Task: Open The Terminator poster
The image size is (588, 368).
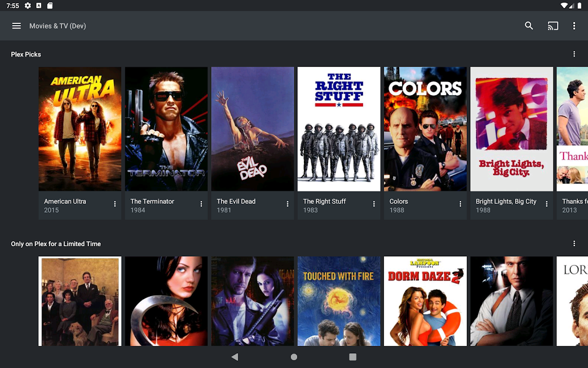Action: click(166, 129)
